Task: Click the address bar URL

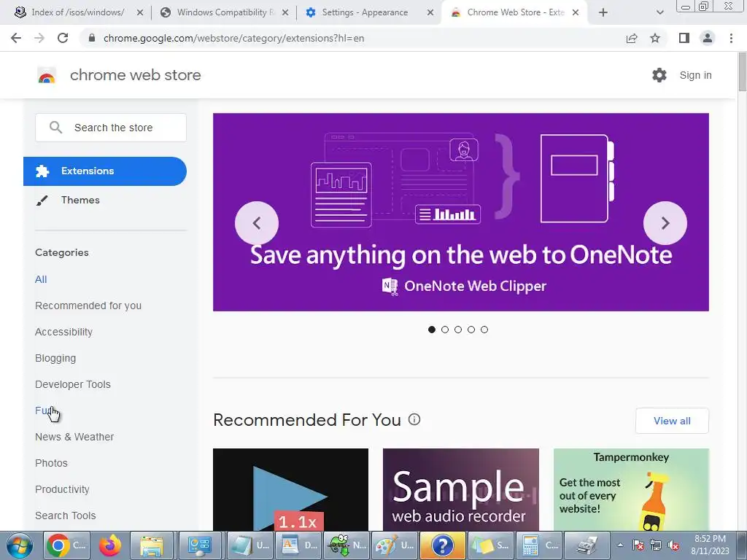Action: [x=233, y=38]
